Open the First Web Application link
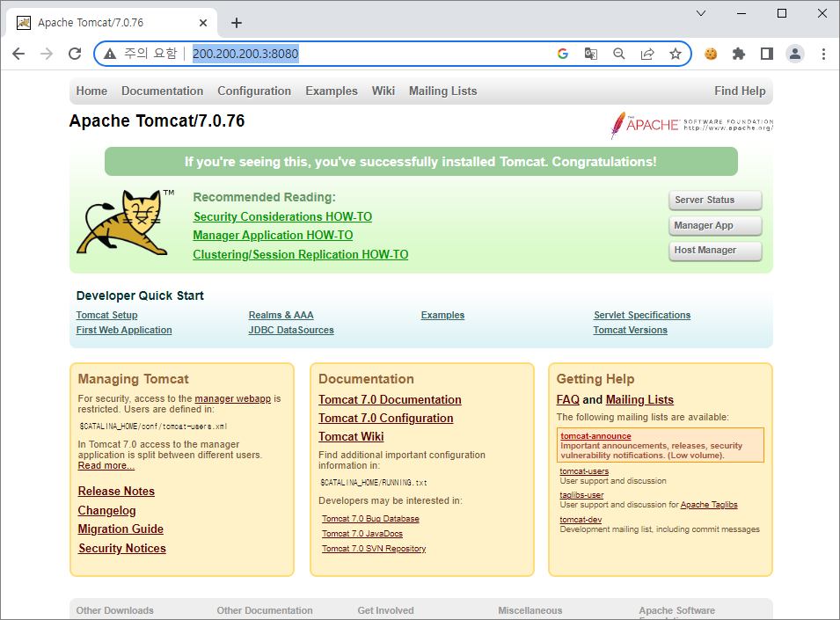The image size is (840, 620). coord(124,331)
